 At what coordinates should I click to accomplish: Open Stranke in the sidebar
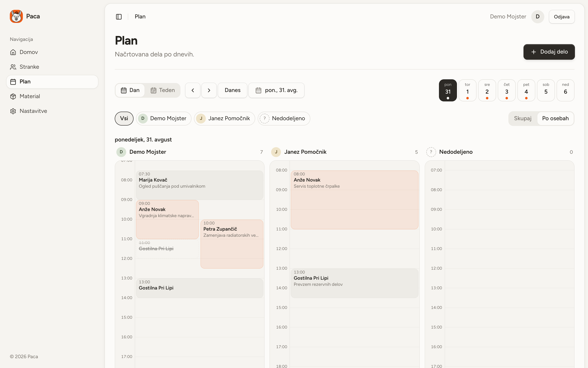coord(52,67)
